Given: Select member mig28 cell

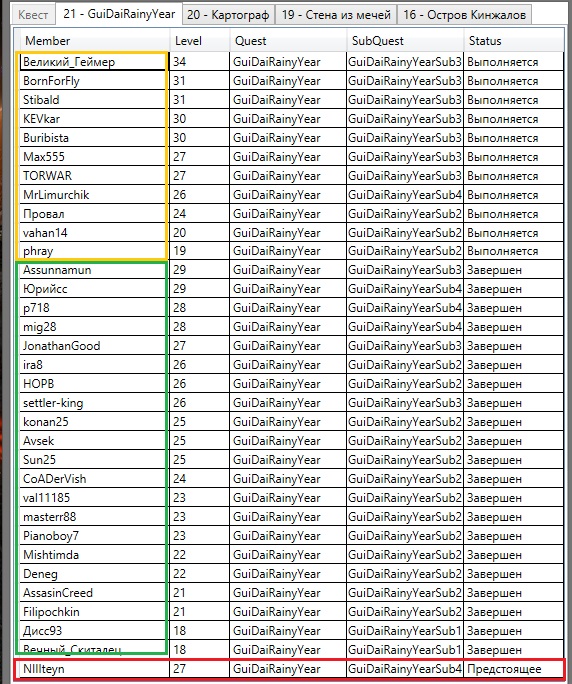Looking at the screenshot, I should (x=93, y=327).
